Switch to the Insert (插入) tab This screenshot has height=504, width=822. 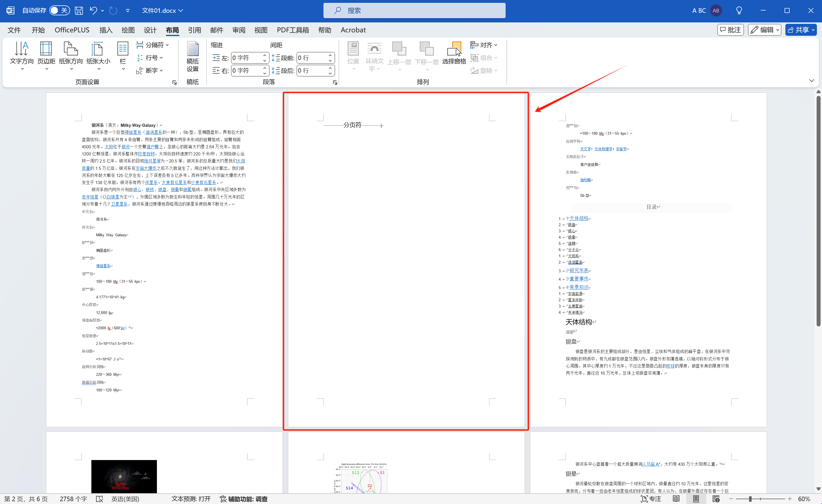pos(106,30)
